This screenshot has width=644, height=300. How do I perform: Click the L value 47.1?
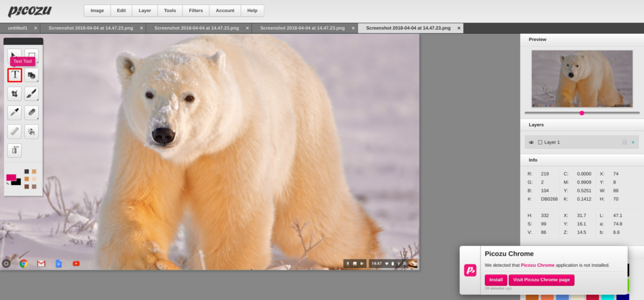[x=618, y=216]
